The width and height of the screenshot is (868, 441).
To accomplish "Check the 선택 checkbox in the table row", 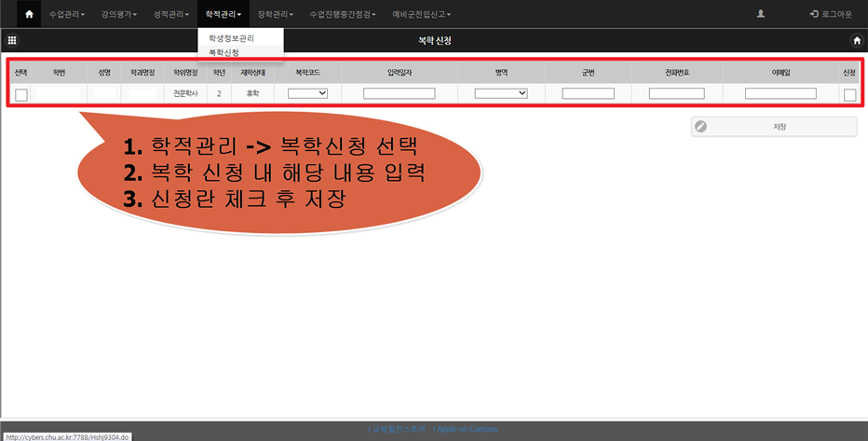I will (x=21, y=95).
